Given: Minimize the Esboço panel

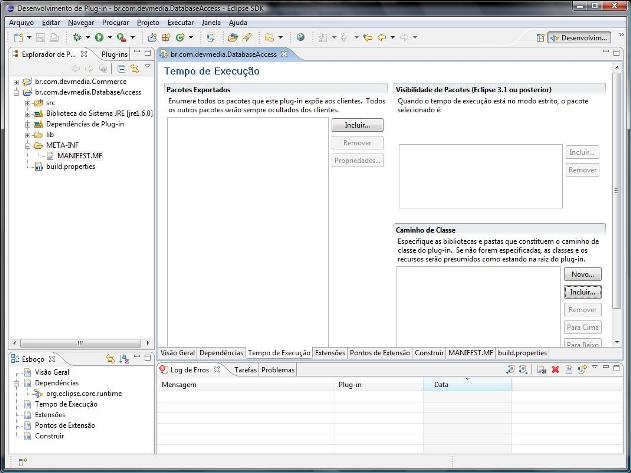Looking at the screenshot, I should (137, 357).
